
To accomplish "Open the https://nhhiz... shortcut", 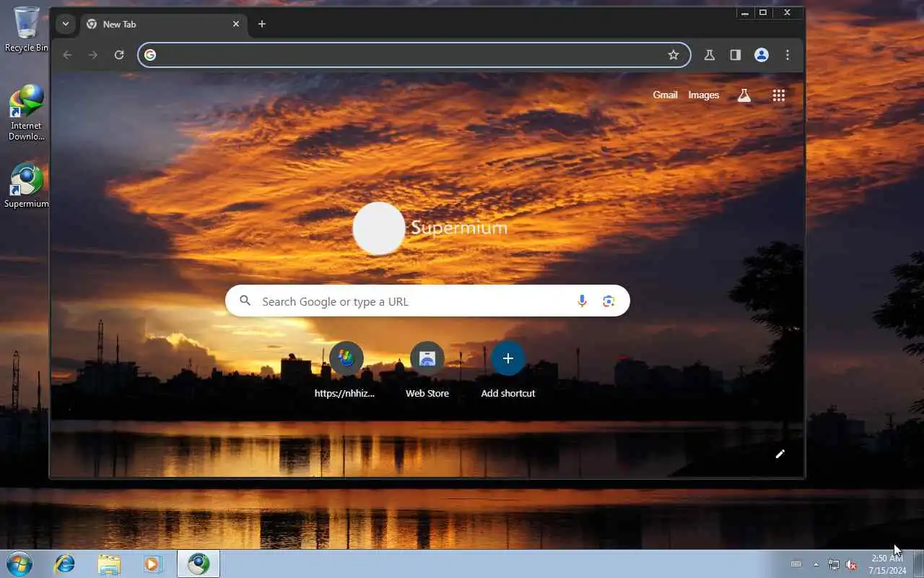I will [x=346, y=371].
